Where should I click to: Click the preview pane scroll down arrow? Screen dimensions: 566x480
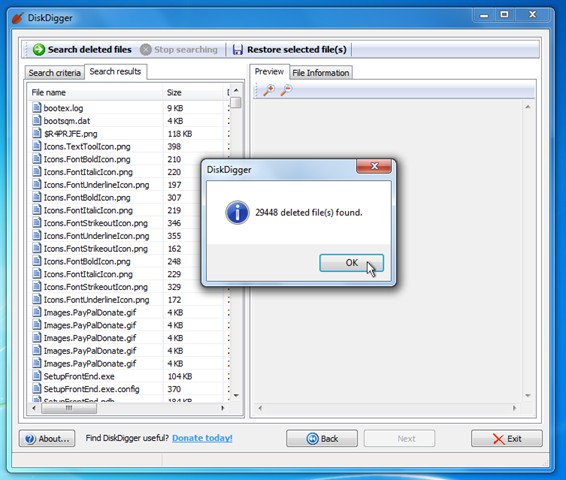pyautogui.click(x=528, y=396)
